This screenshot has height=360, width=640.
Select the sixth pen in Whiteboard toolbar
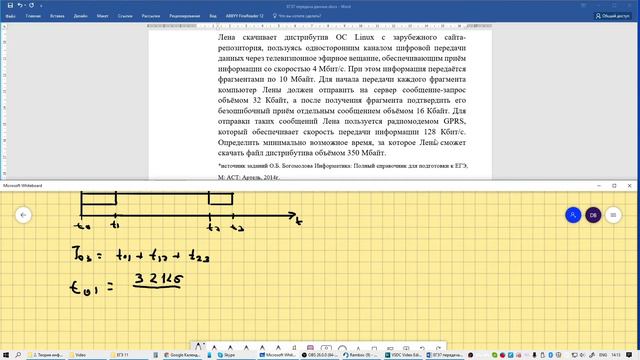click(x=278, y=348)
